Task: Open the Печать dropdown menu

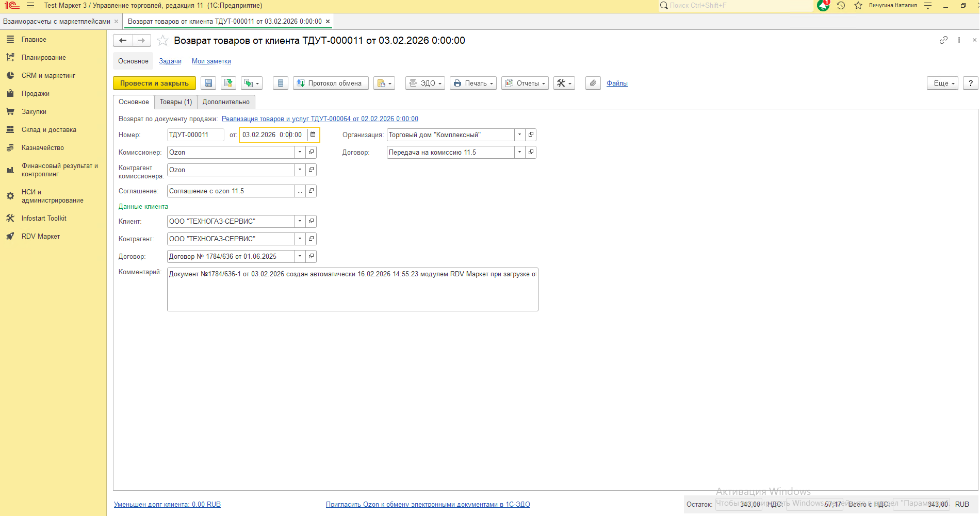Action: (x=473, y=83)
